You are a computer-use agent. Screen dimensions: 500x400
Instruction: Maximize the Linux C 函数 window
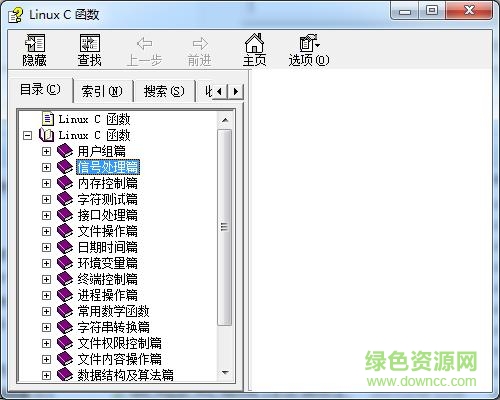click(x=432, y=11)
